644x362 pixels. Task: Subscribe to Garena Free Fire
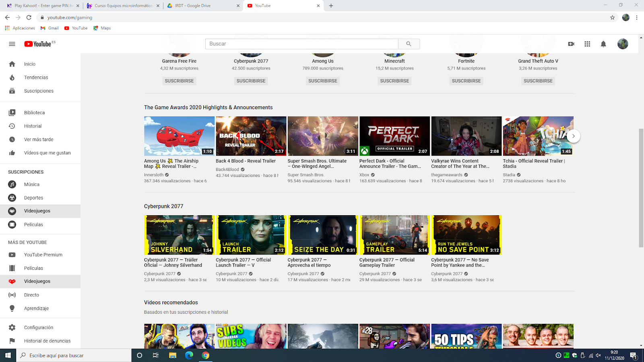[x=179, y=81]
